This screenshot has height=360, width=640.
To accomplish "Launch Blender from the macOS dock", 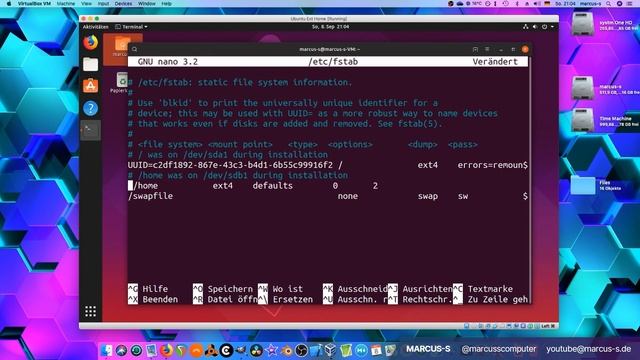I will [286, 350].
